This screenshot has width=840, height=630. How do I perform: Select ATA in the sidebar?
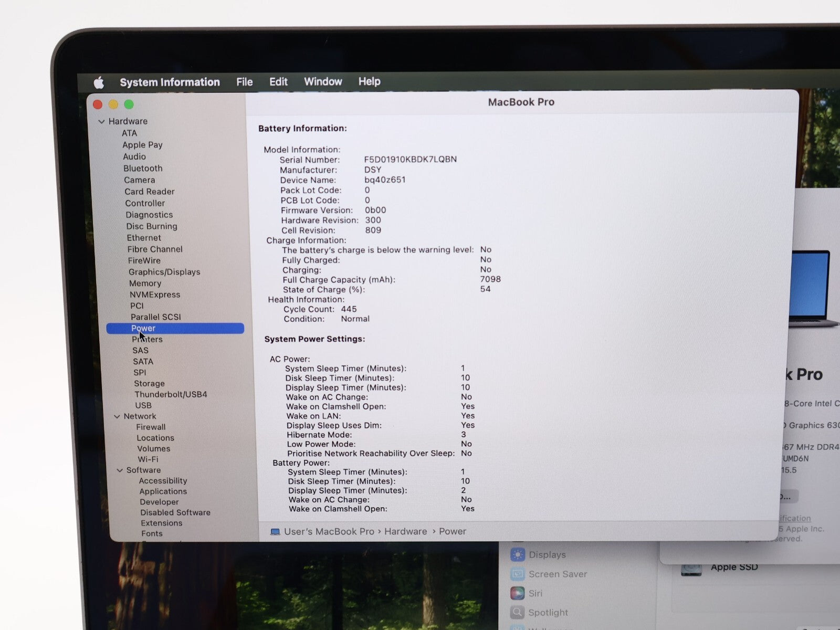click(x=129, y=133)
